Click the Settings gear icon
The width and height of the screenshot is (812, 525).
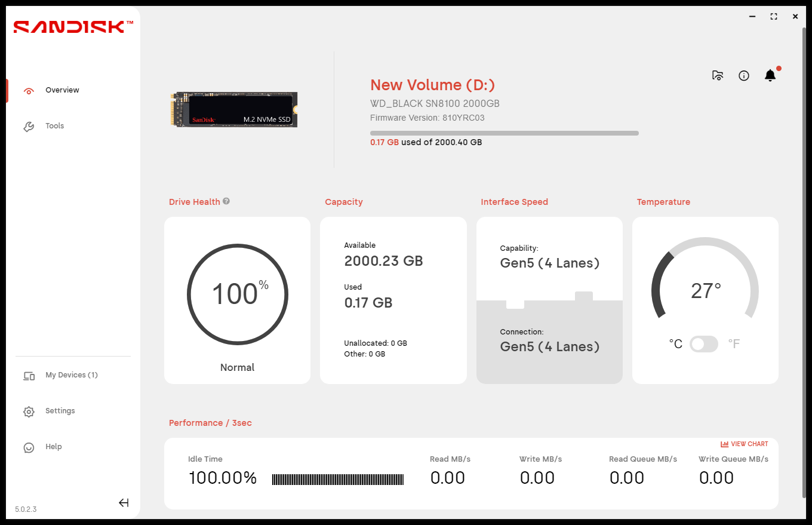(29, 412)
